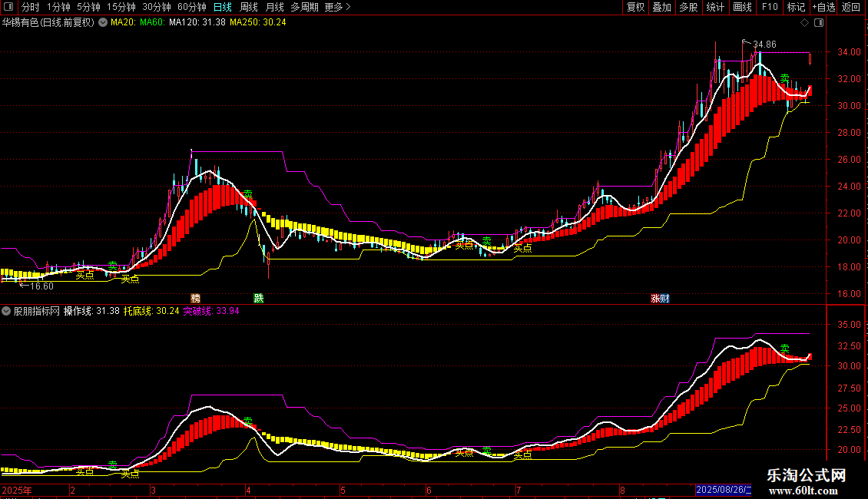Image resolution: width=868 pixels, height=499 pixels.
Task: Activate the 画线 drawing tool
Action: click(742, 7)
